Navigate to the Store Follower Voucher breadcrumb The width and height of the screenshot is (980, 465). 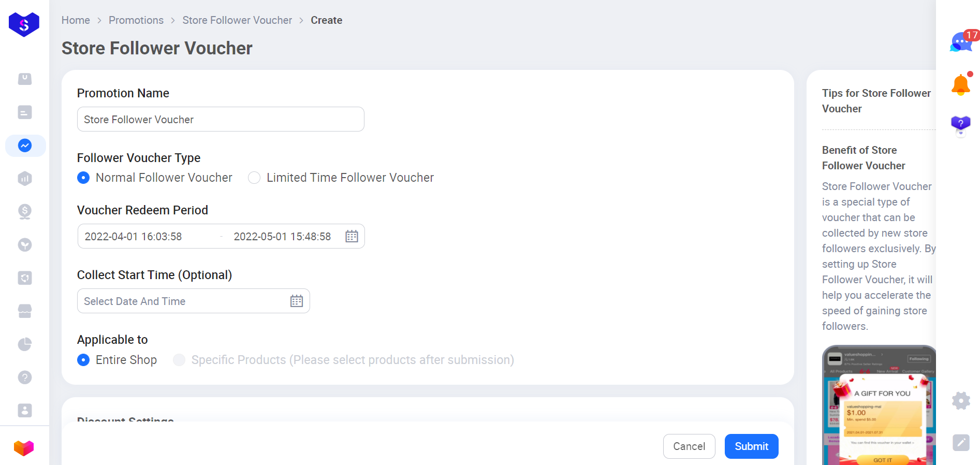click(x=237, y=20)
